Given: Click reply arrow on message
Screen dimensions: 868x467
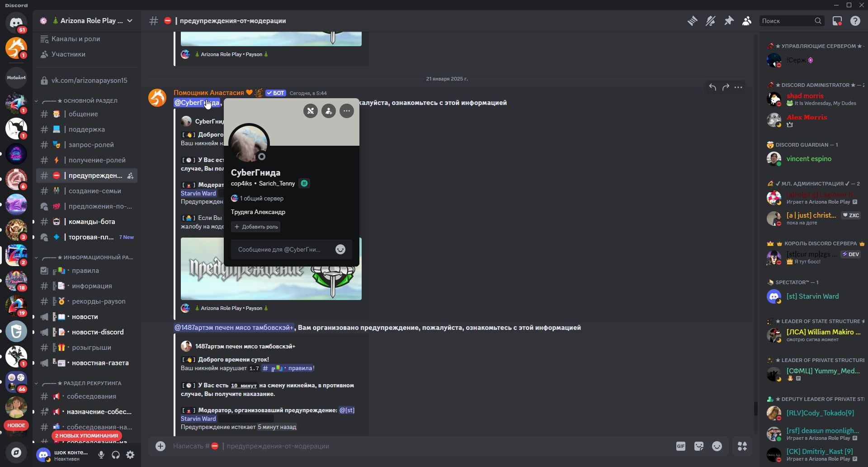Looking at the screenshot, I should (x=712, y=87).
